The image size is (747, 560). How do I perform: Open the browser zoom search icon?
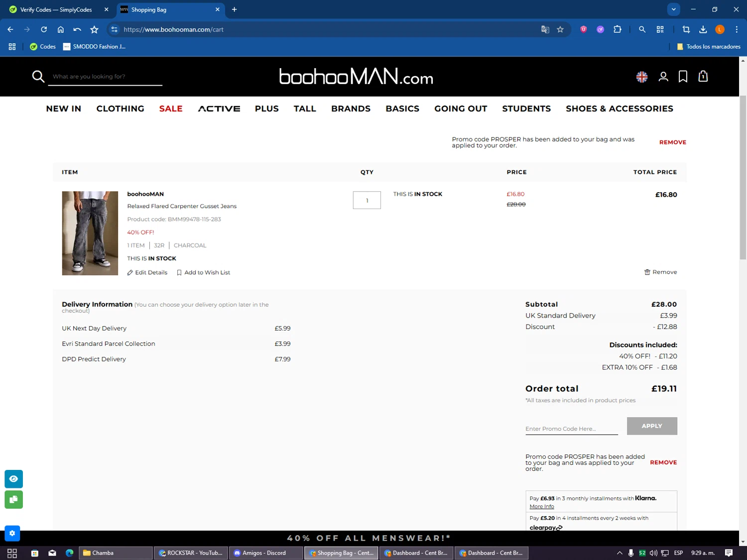click(x=642, y=29)
